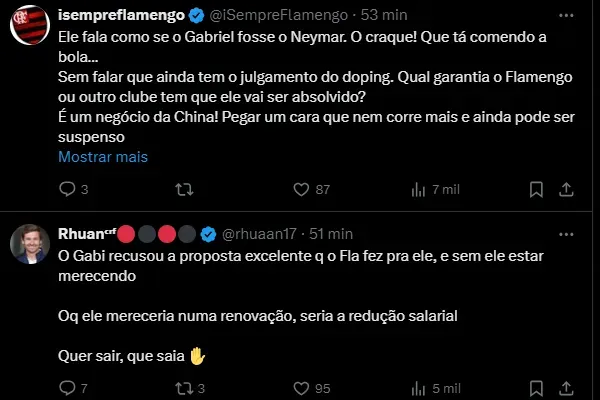Reply to Rhuan's tweet
The width and height of the screenshot is (600, 400).
pos(68,388)
